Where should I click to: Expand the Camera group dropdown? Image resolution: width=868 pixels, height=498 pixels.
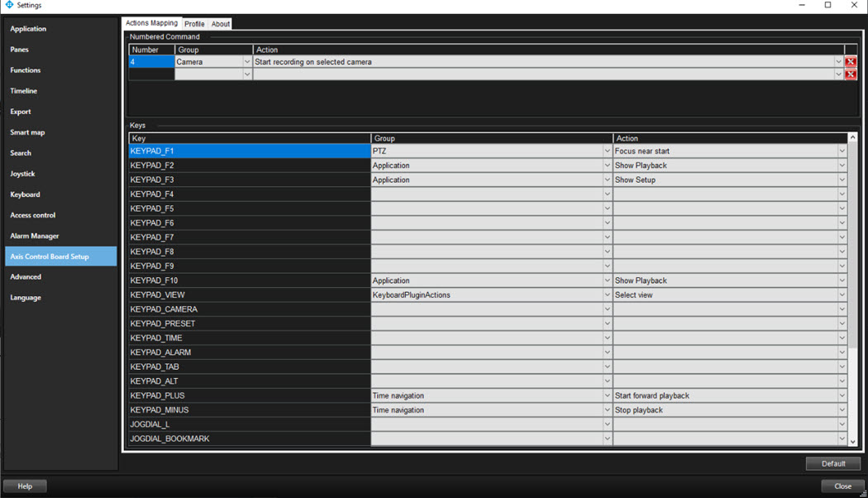pos(246,62)
